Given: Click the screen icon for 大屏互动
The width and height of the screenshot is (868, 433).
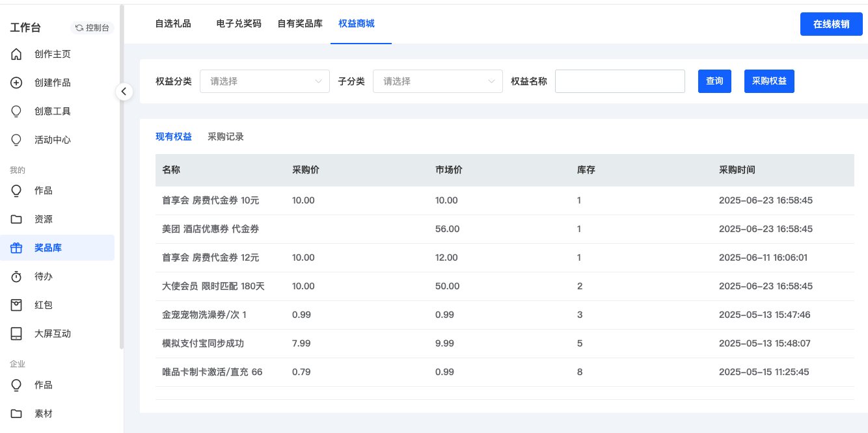Looking at the screenshot, I should 17,334.
